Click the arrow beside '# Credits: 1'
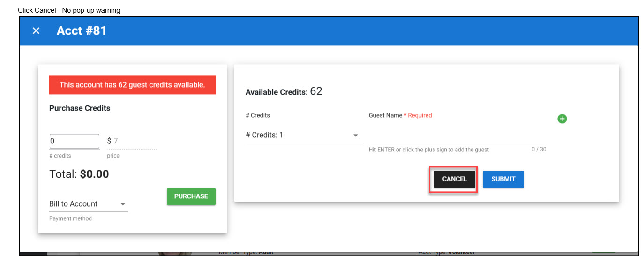Image resolution: width=644 pixels, height=256 pixels. click(x=355, y=136)
